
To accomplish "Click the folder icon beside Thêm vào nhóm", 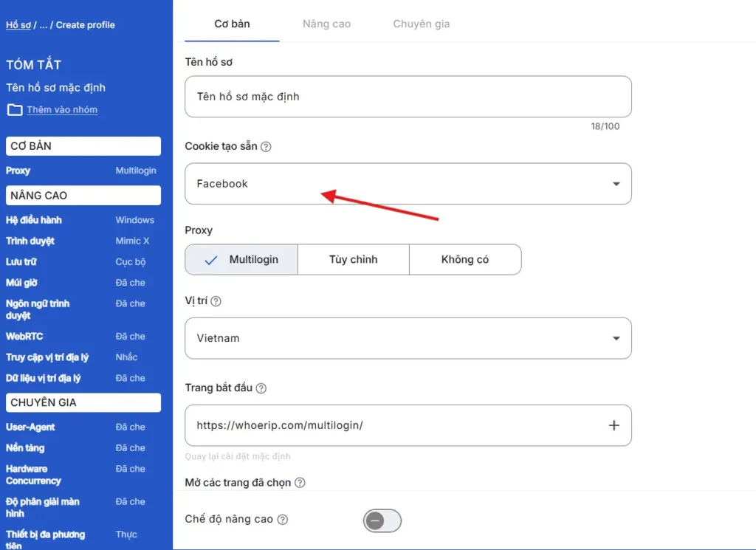I will point(15,110).
